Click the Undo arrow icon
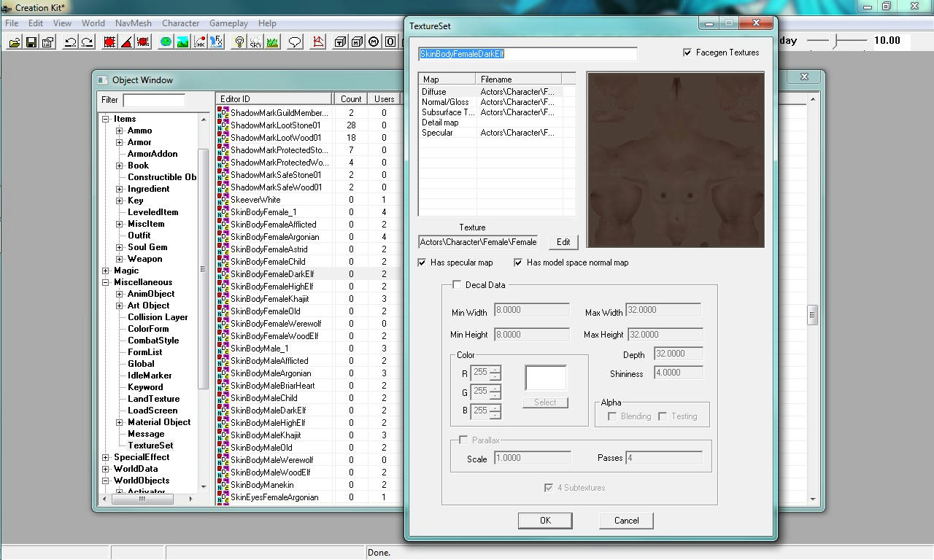Screen dimensions: 934x560 [70, 42]
